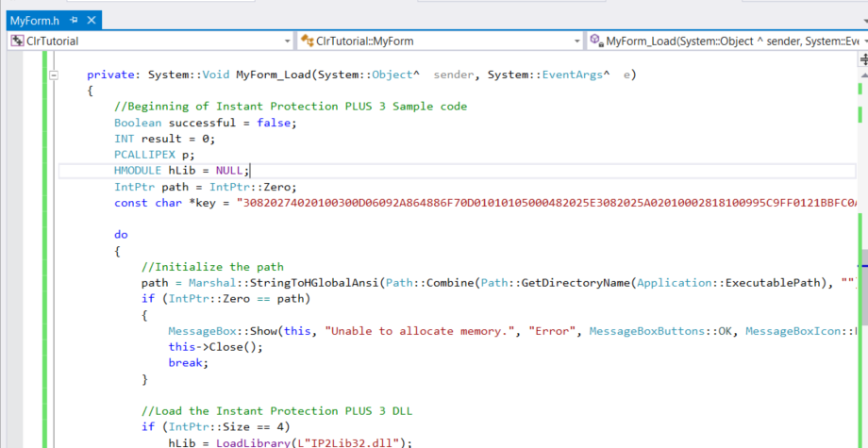
Task: Click the 'IntPtr path = IntPtr::Zero;' line
Action: 206,187
